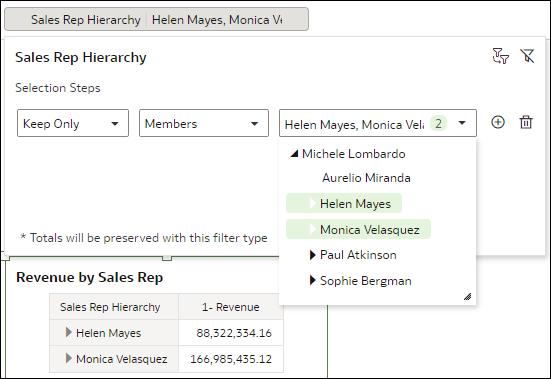
Task: Select Aurelio Miranda in the list
Action: pos(366,178)
